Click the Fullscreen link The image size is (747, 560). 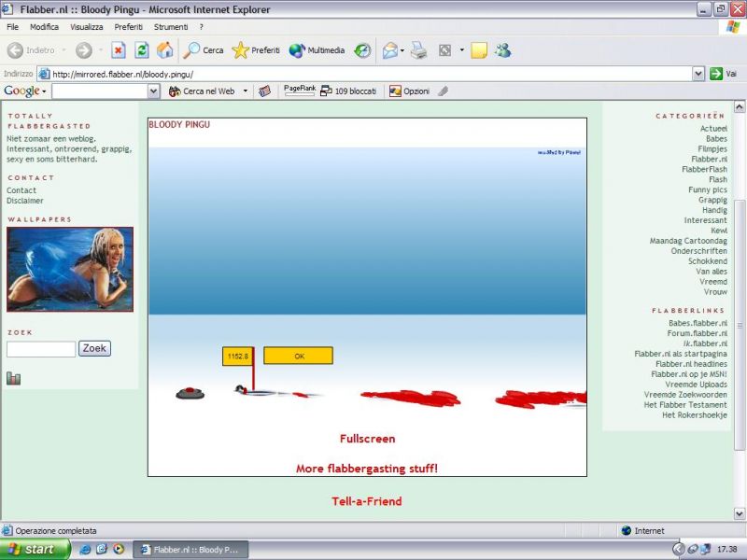(x=367, y=439)
